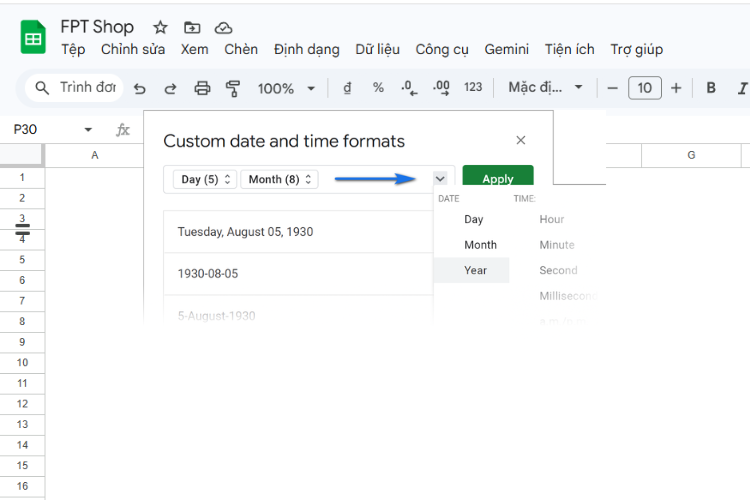Open the Tiện ích menu

coord(569,49)
